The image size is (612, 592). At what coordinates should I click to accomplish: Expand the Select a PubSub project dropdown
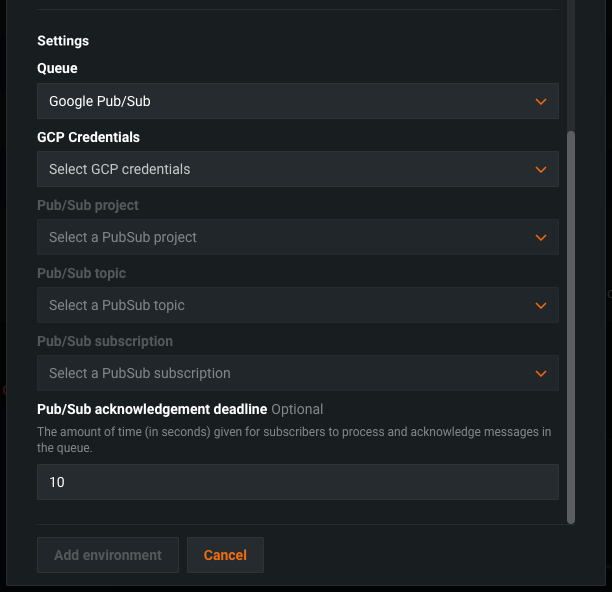280,237
